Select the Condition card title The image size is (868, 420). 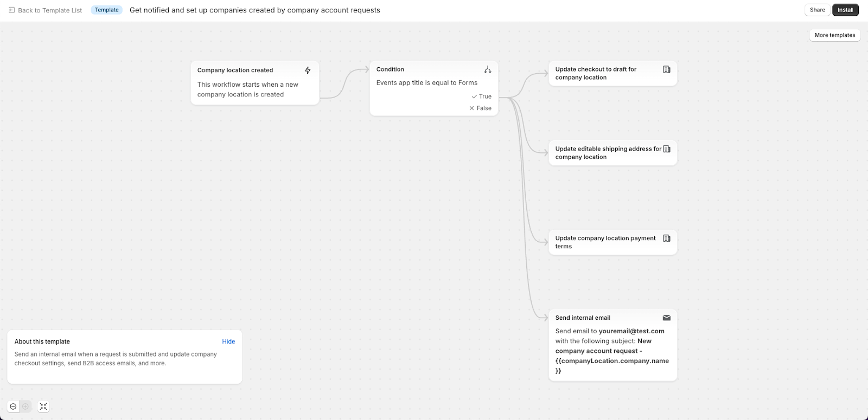(390, 69)
